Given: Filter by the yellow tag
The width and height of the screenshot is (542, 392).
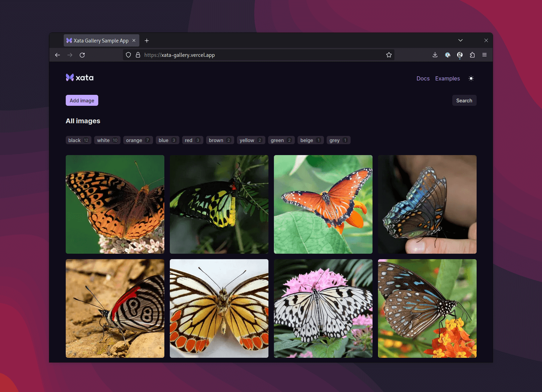Looking at the screenshot, I should (x=251, y=140).
